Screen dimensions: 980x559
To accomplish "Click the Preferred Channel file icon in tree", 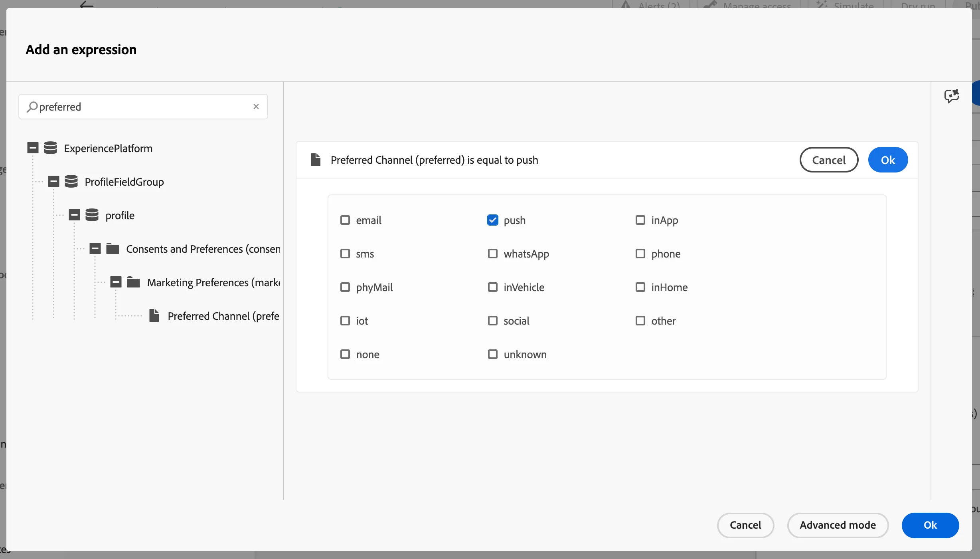I will click(x=154, y=315).
